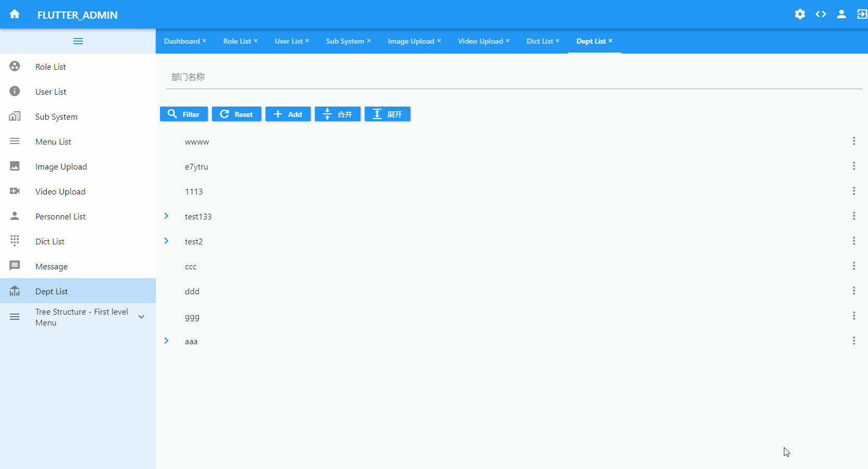Open more options for wwww row

(853, 141)
